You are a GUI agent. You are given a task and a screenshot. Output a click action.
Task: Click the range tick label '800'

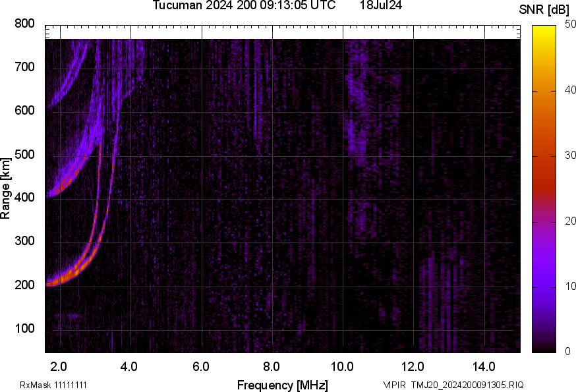pos(24,24)
